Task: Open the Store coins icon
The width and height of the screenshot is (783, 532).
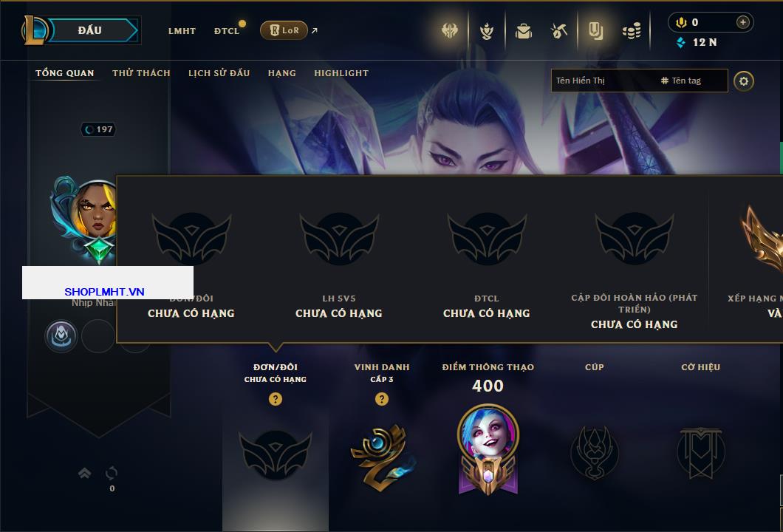Action: click(x=632, y=32)
